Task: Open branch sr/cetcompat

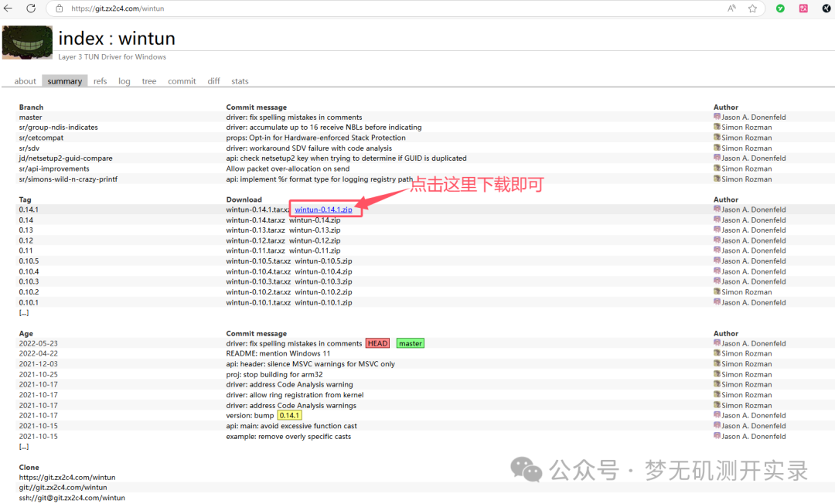Action: [41, 138]
